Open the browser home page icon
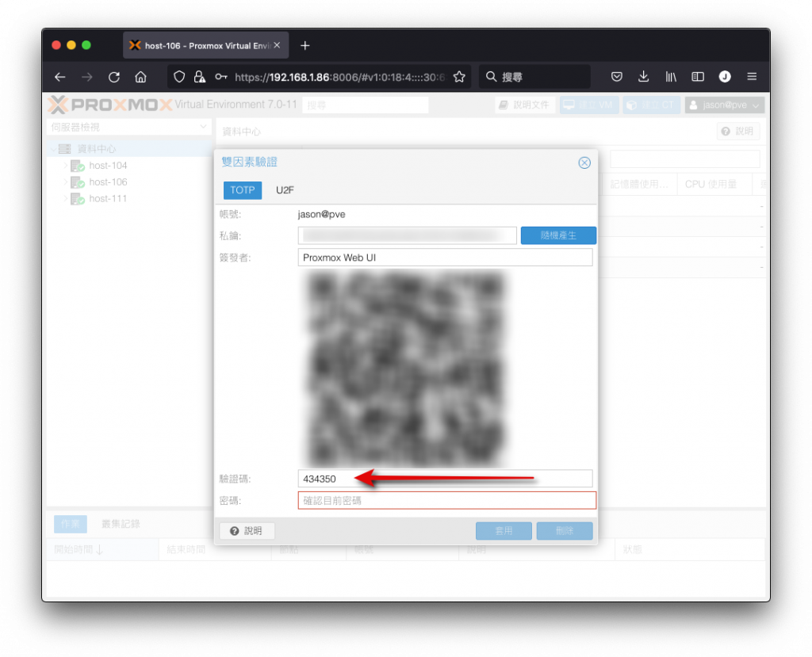This screenshot has height=657, width=812. click(141, 77)
